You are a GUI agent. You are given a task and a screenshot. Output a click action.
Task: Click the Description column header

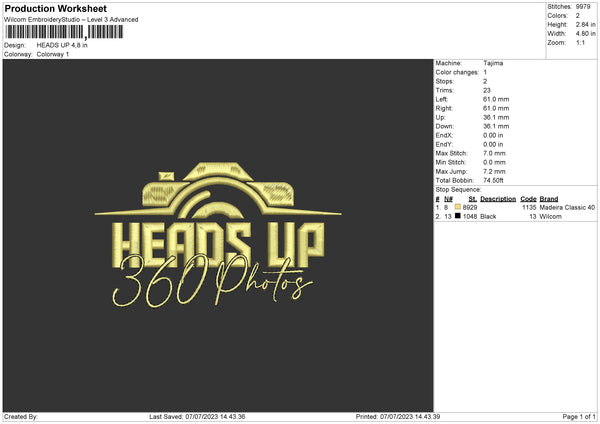[498, 199]
